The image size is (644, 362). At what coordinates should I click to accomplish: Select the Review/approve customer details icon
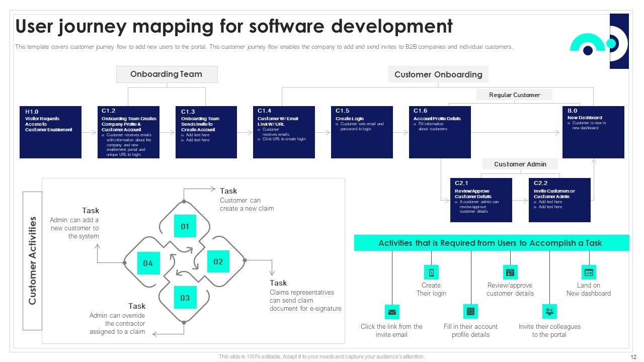coord(510,273)
